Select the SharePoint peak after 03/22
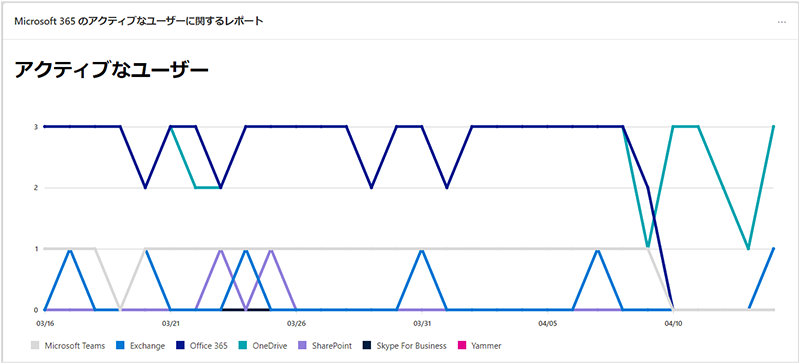The image size is (800, 364). 221,250
